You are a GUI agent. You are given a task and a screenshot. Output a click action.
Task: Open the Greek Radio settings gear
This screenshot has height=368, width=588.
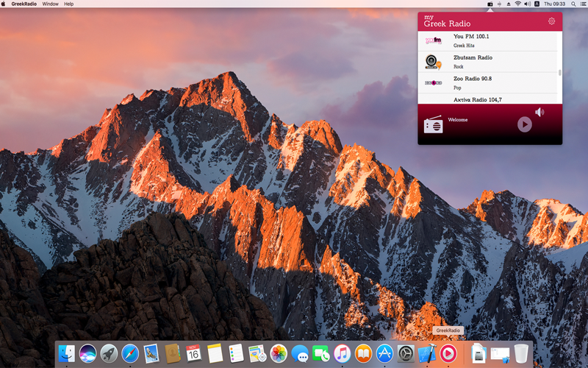[x=551, y=21]
